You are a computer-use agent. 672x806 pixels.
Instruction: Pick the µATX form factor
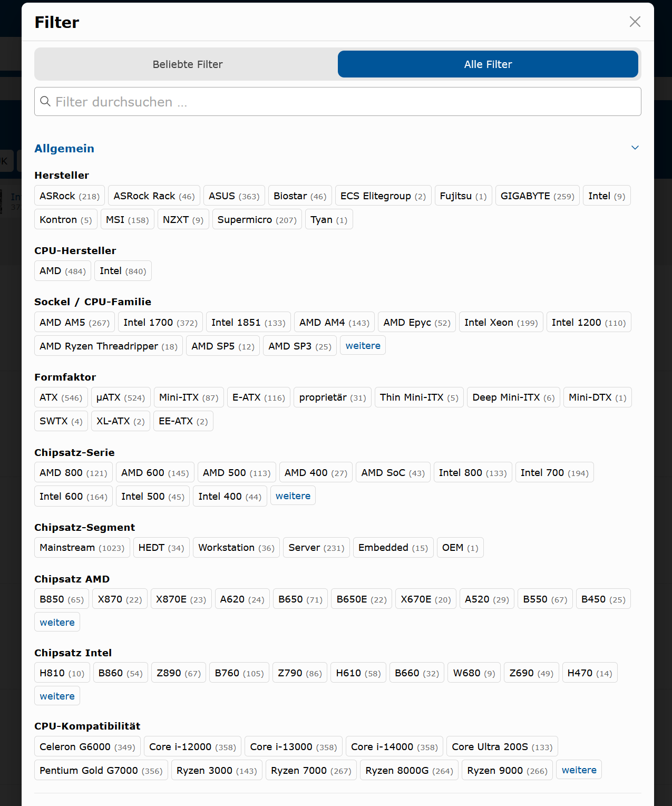[x=121, y=397]
